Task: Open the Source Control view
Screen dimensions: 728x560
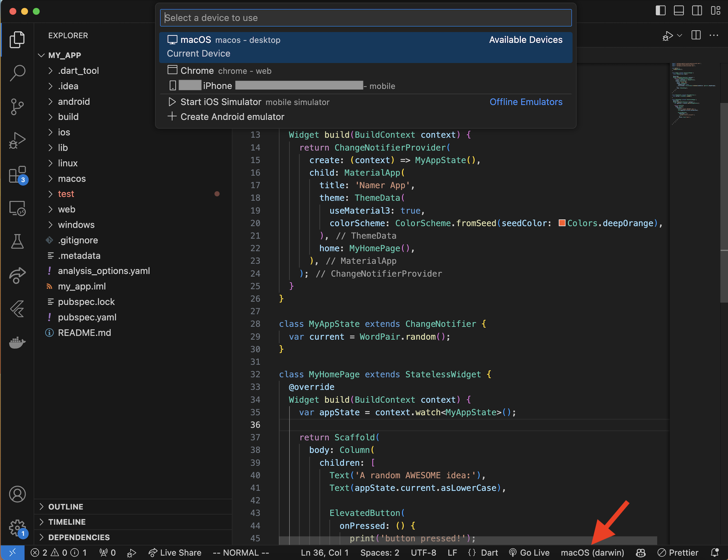Action: 17,107
